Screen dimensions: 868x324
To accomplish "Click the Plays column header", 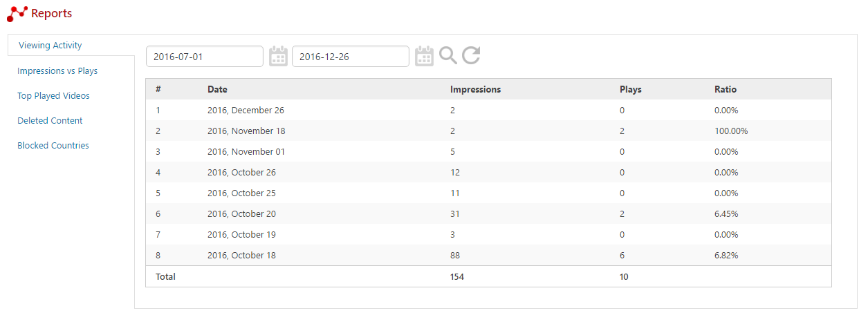I will tap(630, 90).
